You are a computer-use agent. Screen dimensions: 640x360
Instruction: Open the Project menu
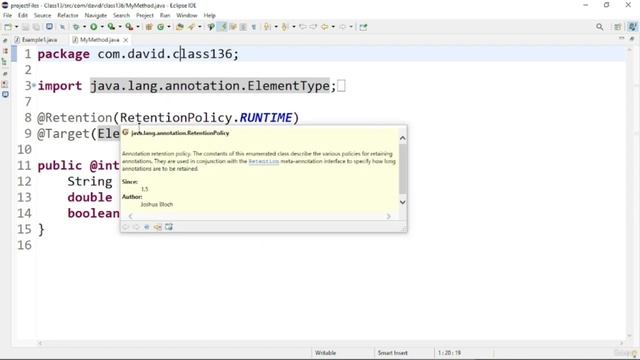(x=145, y=15)
